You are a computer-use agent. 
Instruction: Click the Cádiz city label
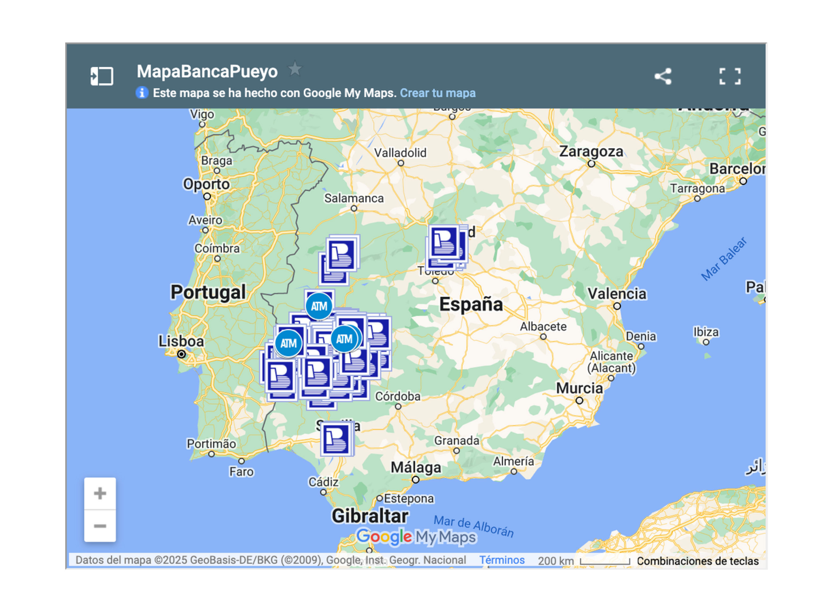coord(323,482)
